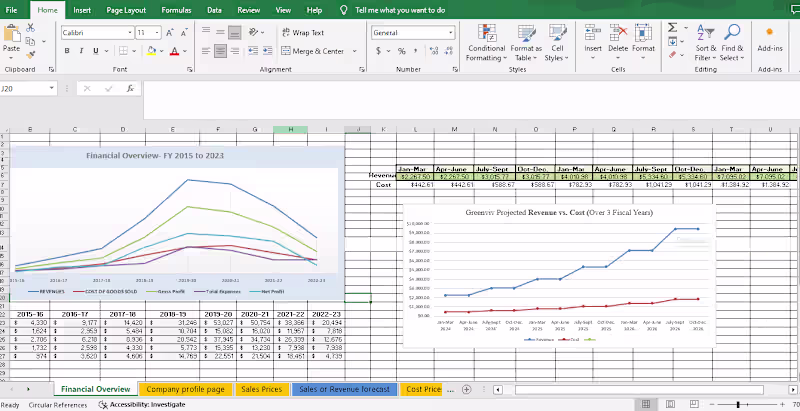Expand the Name Box dropdown arrow
800x411 pixels.
[x=52, y=89]
